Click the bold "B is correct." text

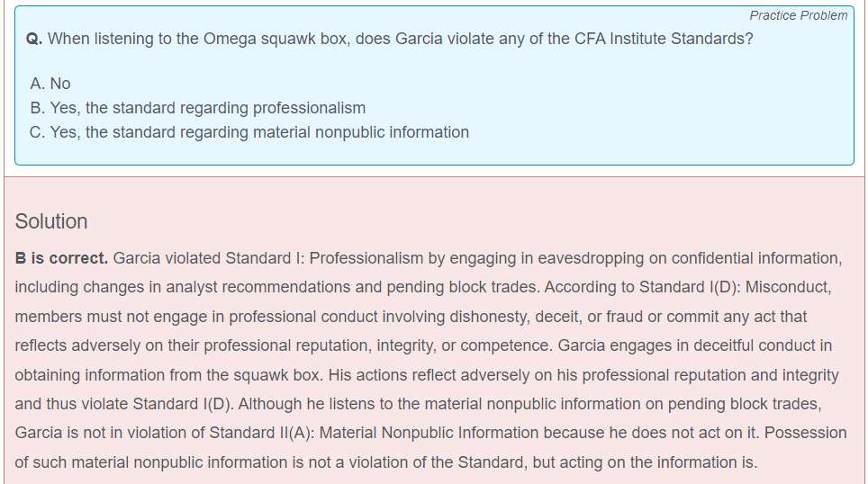(x=62, y=258)
